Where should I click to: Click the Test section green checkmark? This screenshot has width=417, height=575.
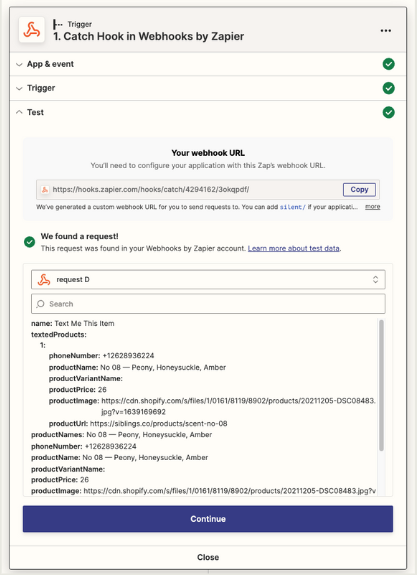388,113
